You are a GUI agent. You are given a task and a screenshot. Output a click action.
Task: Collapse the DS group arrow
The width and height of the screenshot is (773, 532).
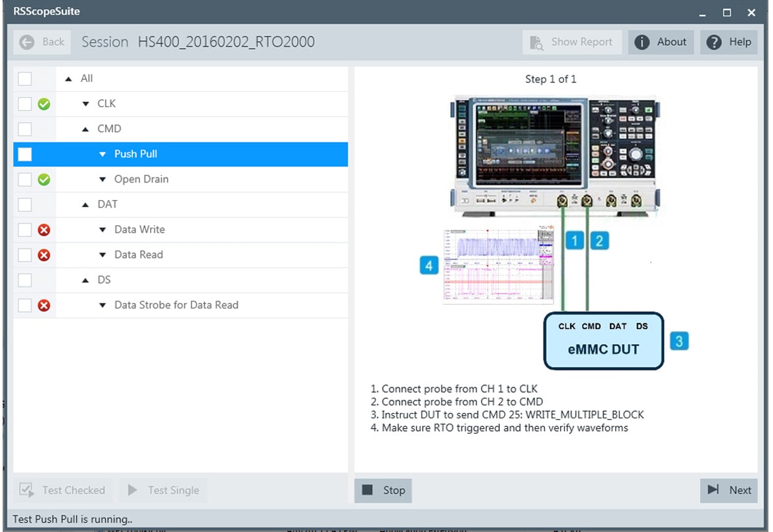pyautogui.click(x=85, y=280)
